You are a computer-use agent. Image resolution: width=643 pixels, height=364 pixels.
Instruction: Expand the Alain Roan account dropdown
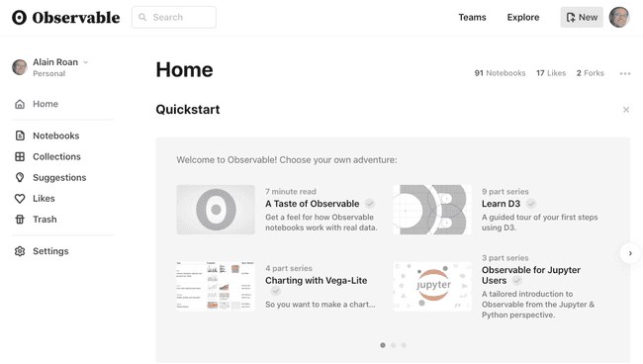click(x=85, y=62)
